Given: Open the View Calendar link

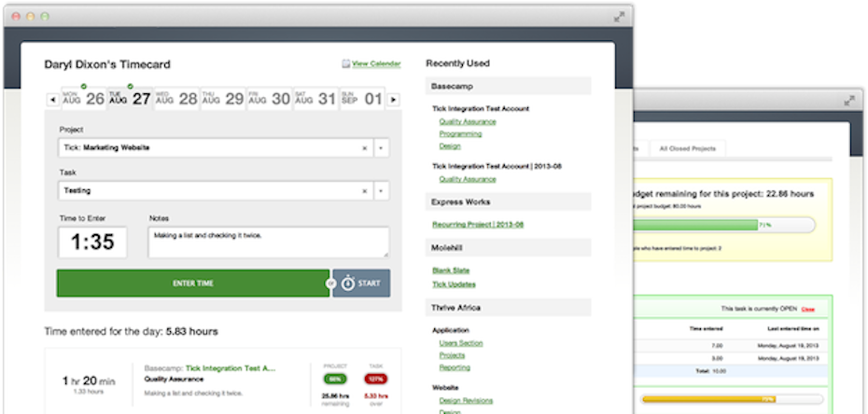Looking at the screenshot, I should pyautogui.click(x=376, y=64).
